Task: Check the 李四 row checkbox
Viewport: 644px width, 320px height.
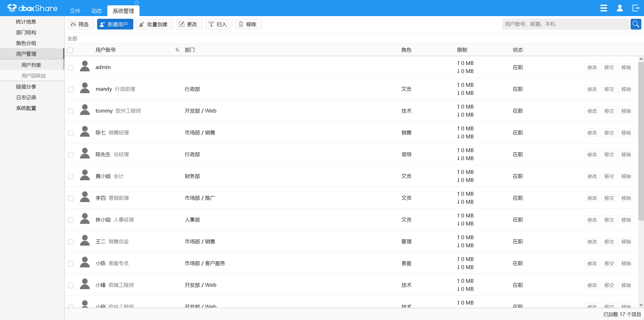Action: (x=71, y=198)
